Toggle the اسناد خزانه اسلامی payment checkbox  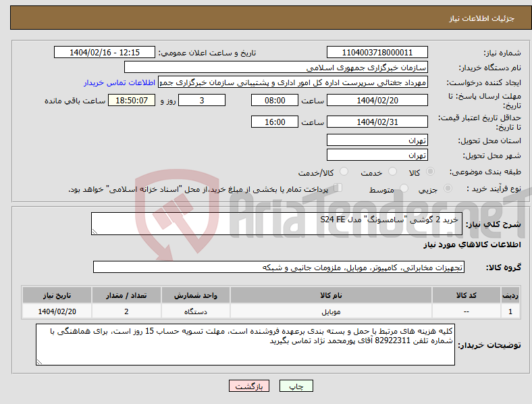[338, 187]
